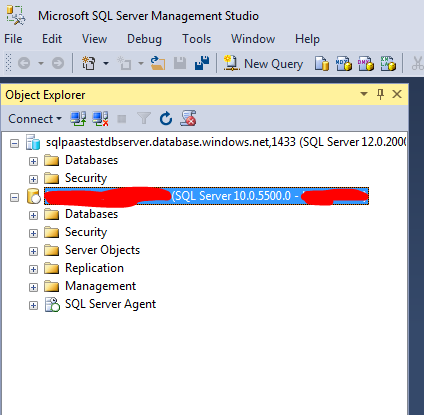Close the Object Explorer panel
The width and height of the screenshot is (424, 415).
point(397,94)
